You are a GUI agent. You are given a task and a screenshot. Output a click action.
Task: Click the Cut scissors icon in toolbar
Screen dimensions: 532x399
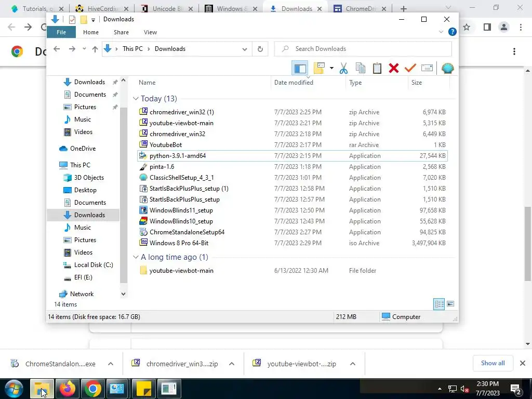(x=343, y=68)
